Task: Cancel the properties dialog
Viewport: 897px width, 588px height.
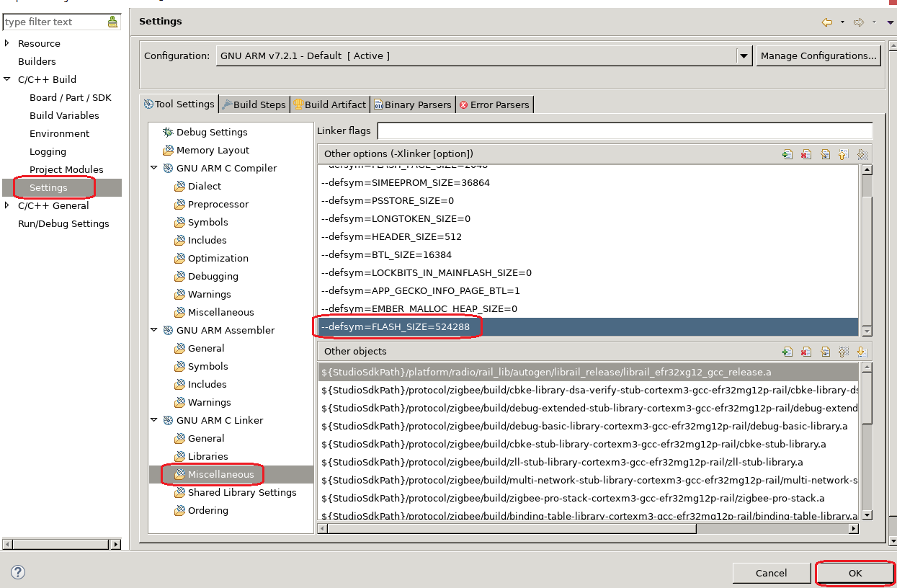Action: 771,573
